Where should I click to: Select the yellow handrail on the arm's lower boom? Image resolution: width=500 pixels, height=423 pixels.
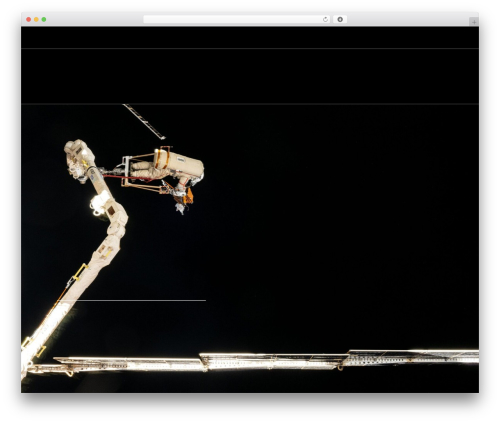[x=80, y=272]
